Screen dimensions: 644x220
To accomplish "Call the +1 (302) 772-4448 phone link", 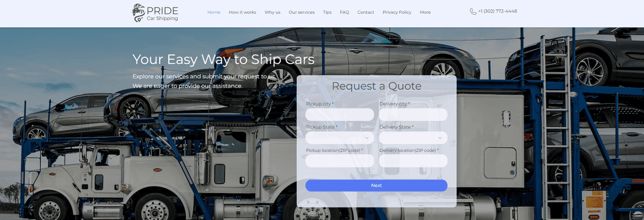I will coord(497,11).
